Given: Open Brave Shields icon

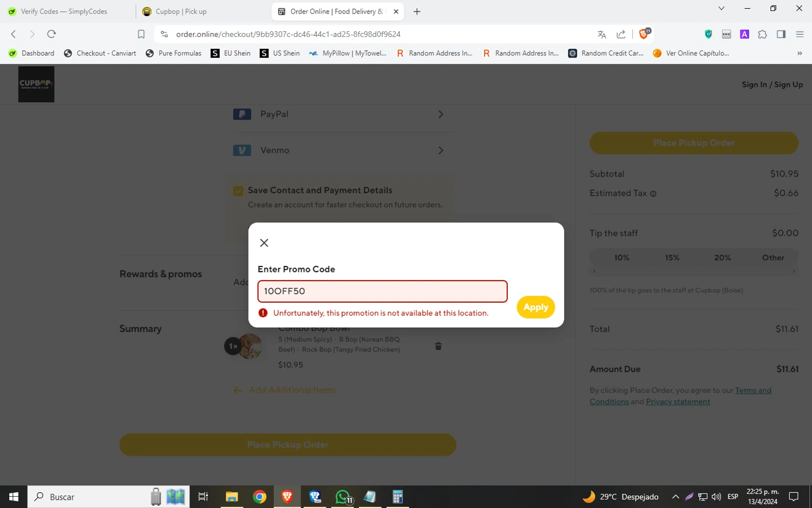Looking at the screenshot, I should [x=644, y=34].
